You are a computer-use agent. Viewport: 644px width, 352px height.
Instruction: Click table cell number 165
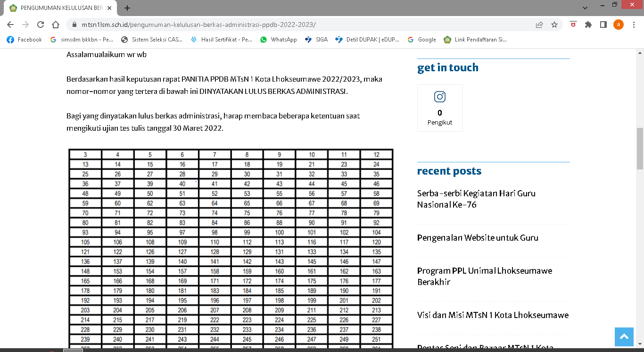click(x=85, y=281)
